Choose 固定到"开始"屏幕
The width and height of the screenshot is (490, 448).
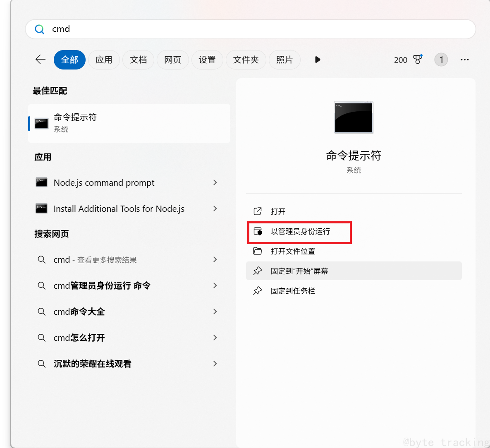354,271
